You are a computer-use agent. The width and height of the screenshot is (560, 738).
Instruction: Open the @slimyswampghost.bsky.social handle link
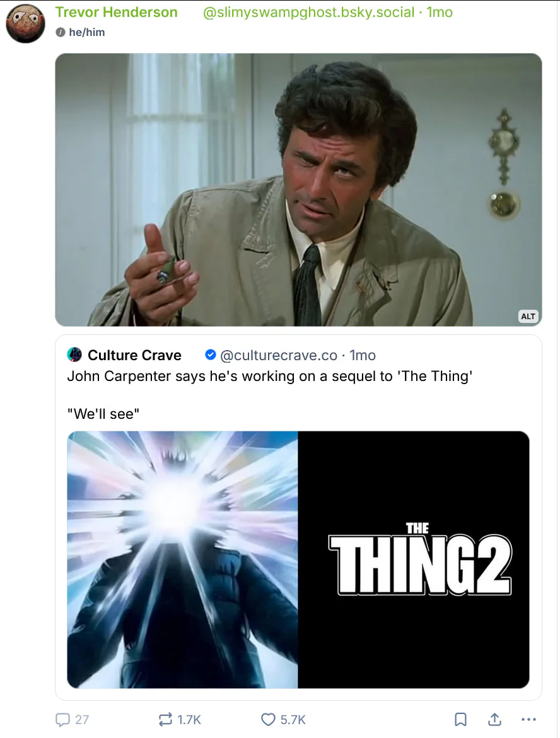pyautogui.click(x=308, y=13)
